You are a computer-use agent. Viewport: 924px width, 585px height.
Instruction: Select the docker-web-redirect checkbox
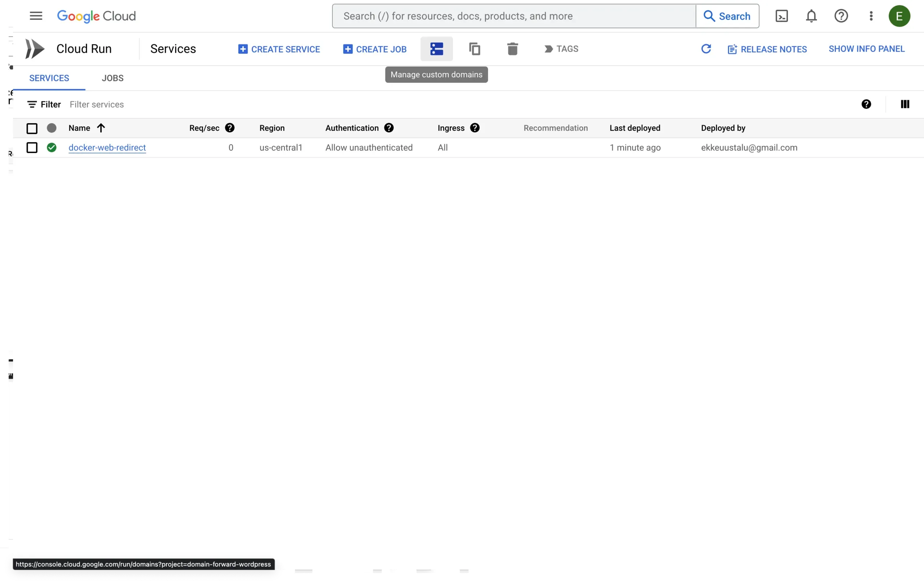point(32,147)
